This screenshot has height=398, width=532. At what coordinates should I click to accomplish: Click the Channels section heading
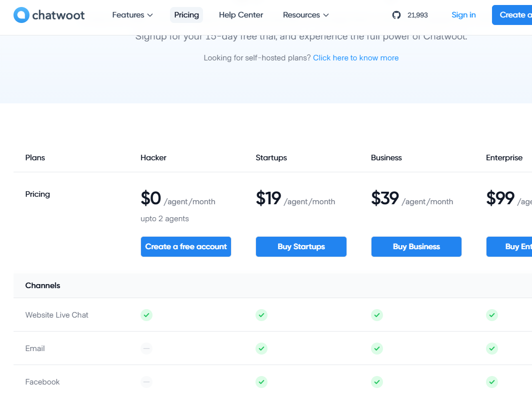(x=43, y=286)
